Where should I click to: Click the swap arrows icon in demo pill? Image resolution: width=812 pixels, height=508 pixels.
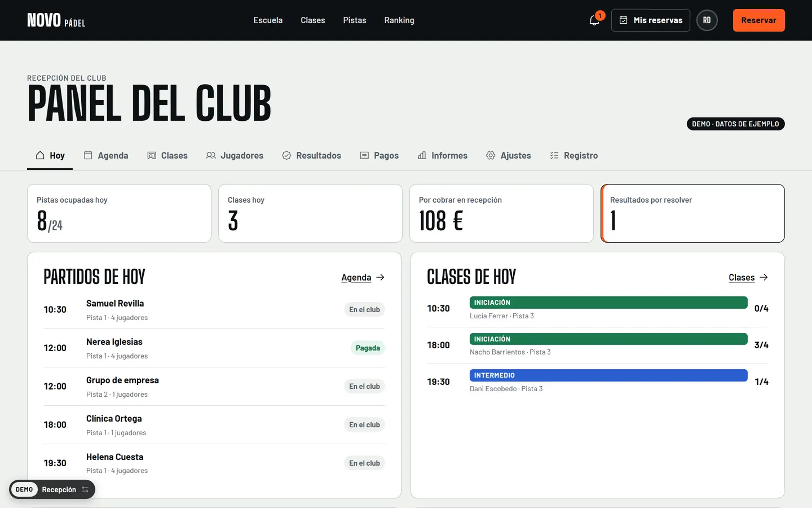[85, 489]
